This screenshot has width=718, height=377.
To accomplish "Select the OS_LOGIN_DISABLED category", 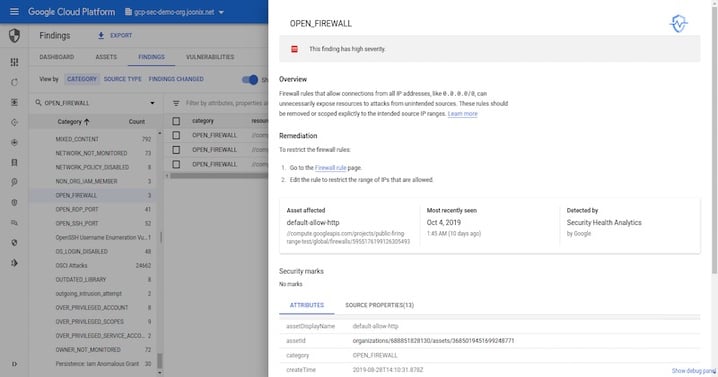I will click(x=92, y=251).
